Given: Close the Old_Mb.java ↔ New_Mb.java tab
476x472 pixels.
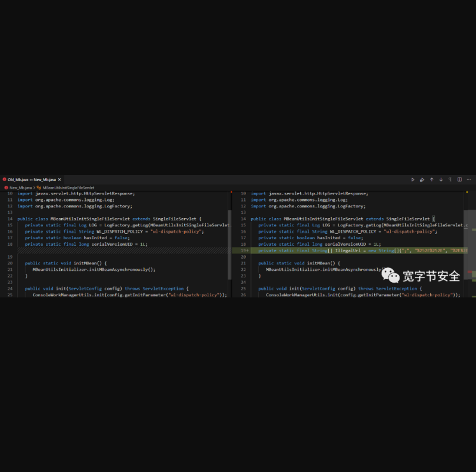Looking at the screenshot, I should 59,180.
